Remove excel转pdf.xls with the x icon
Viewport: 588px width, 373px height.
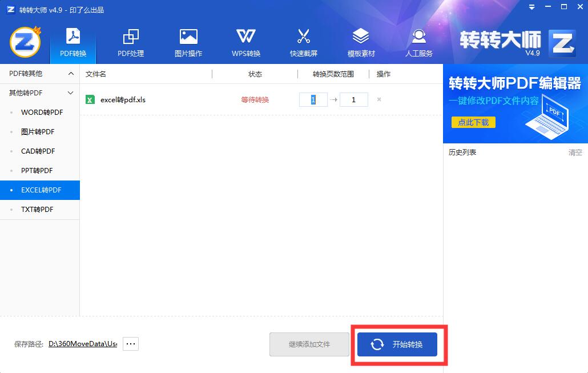tap(379, 99)
